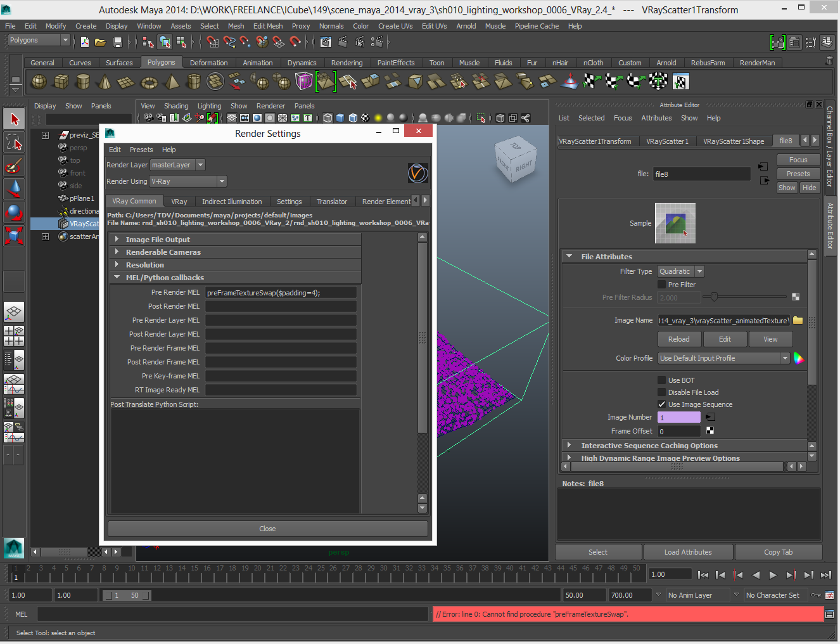This screenshot has height=644, width=840.
Task: Enable the Pre Filter checkbox
Action: click(x=662, y=285)
